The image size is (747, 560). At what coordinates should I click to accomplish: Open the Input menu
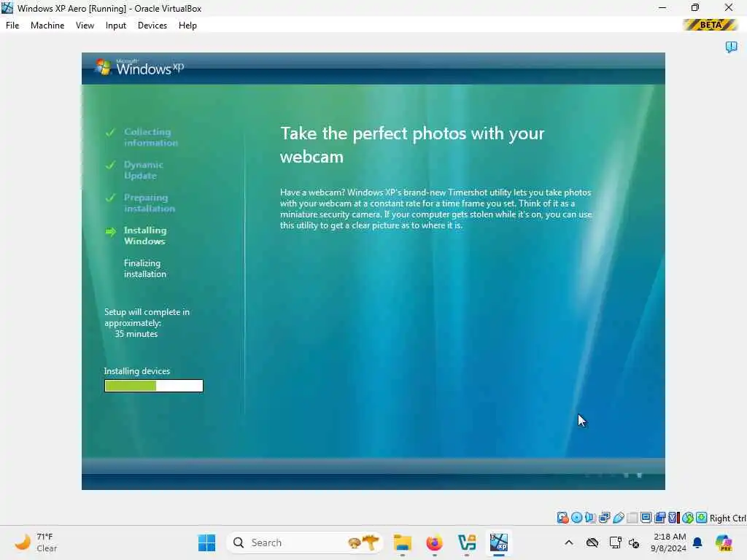click(116, 26)
